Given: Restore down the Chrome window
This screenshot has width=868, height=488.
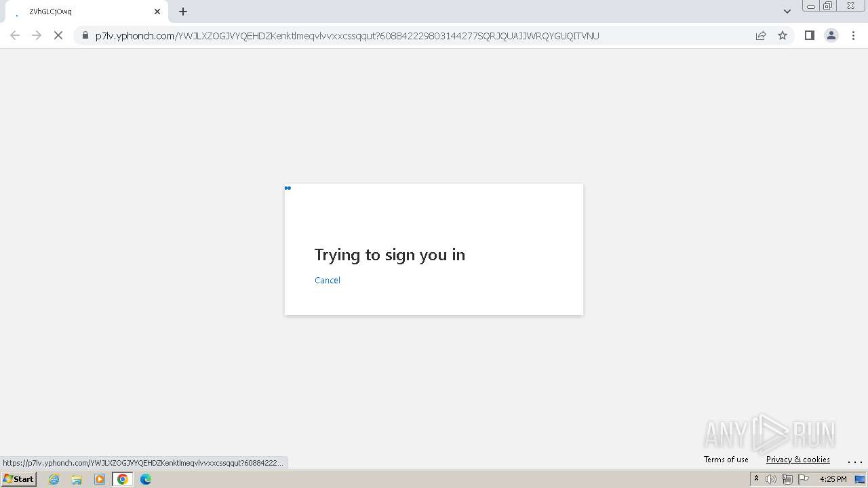Looking at the screenshot, I should tap(828, 6).
